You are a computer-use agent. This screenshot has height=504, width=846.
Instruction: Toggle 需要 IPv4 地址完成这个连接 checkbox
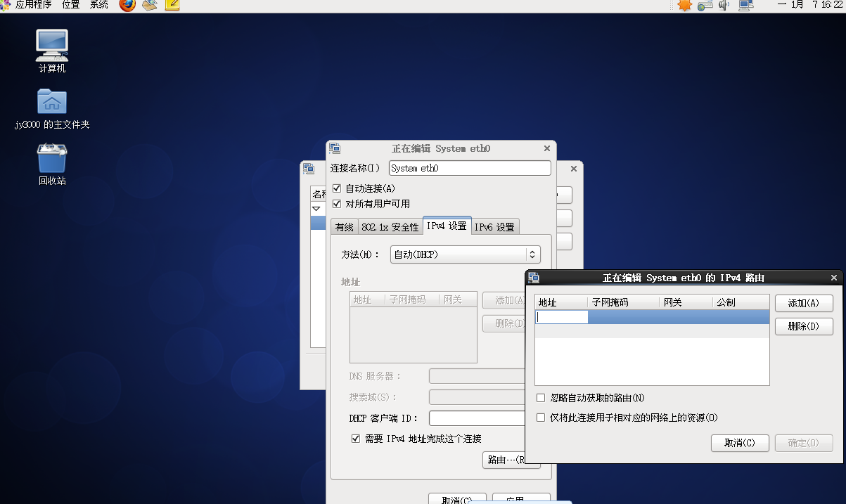(x=356, y=439)
